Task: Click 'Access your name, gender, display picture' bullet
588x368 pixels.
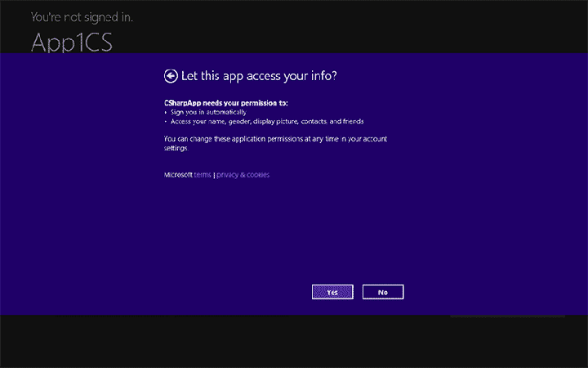Action: [x=267, y=122]
